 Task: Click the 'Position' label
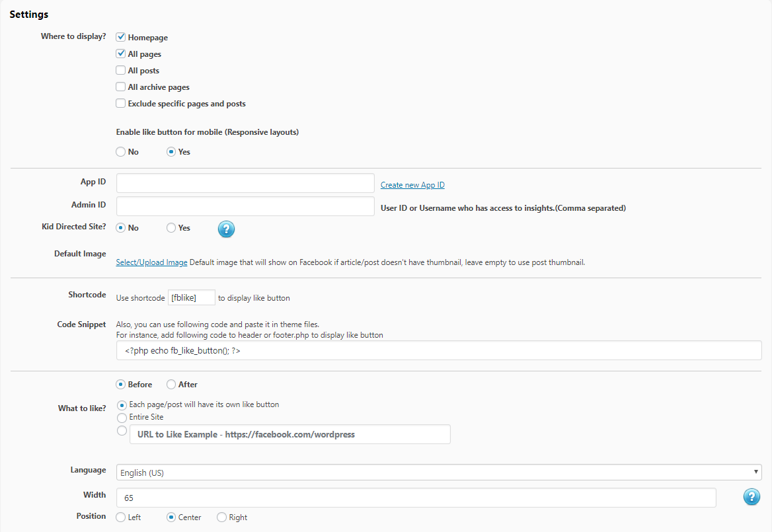tap(91, 515)
